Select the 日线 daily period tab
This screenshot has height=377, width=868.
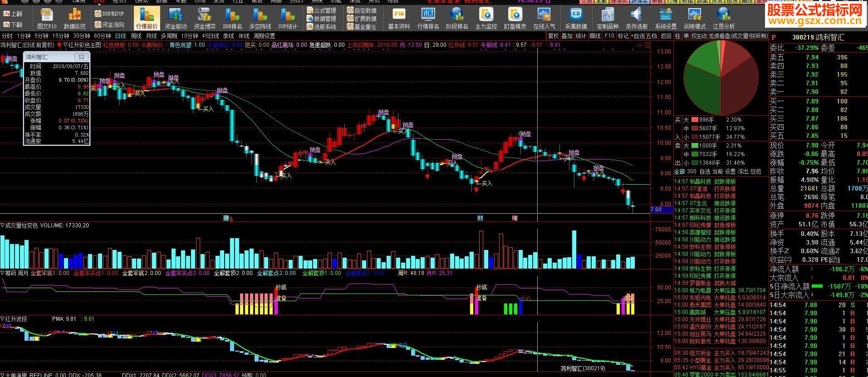(x=121, y=36)
